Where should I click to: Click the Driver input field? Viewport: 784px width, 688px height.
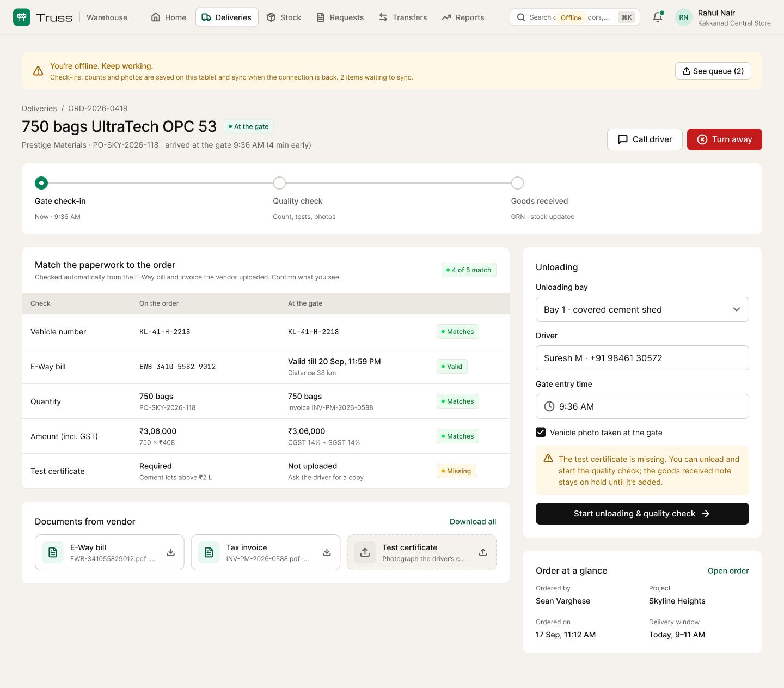(x=642, y=358)
